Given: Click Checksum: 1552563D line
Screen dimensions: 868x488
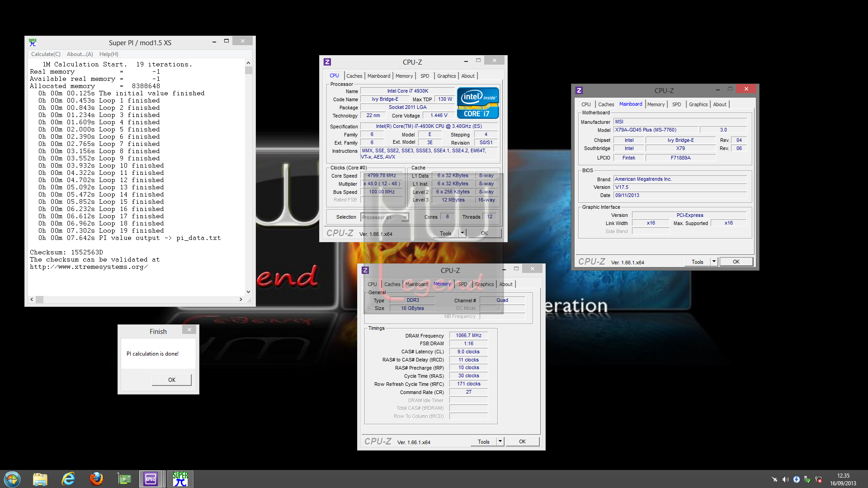Looking at the screenshot, I should click(x=66, y=253).
